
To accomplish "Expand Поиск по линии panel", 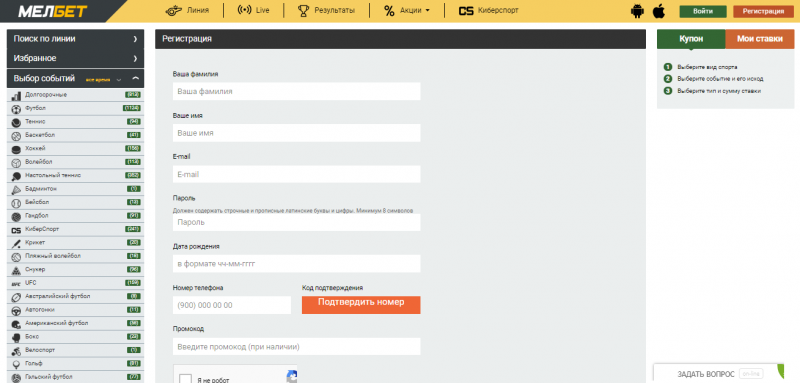I will pyautogui.click(x=76, y=39).
